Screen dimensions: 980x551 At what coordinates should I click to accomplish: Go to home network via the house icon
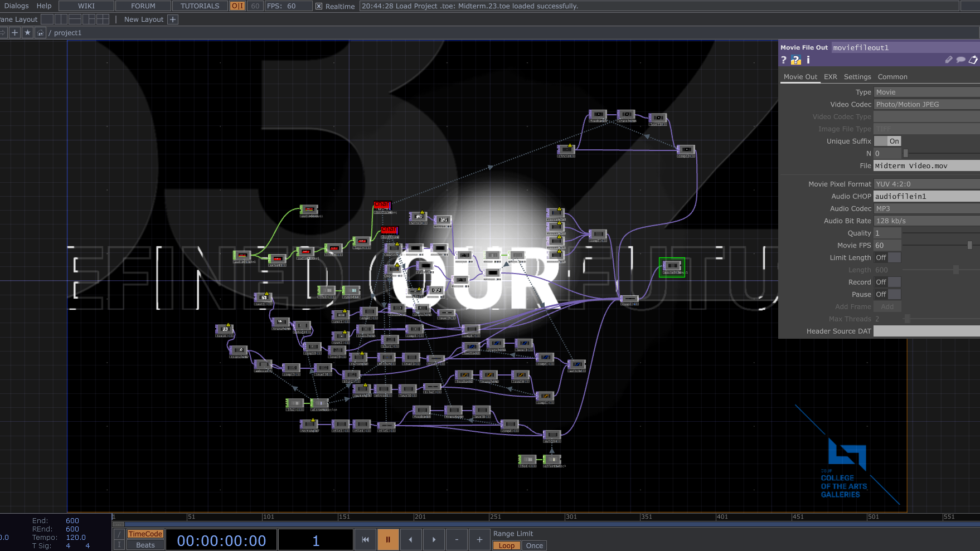[x=40, y=33]
